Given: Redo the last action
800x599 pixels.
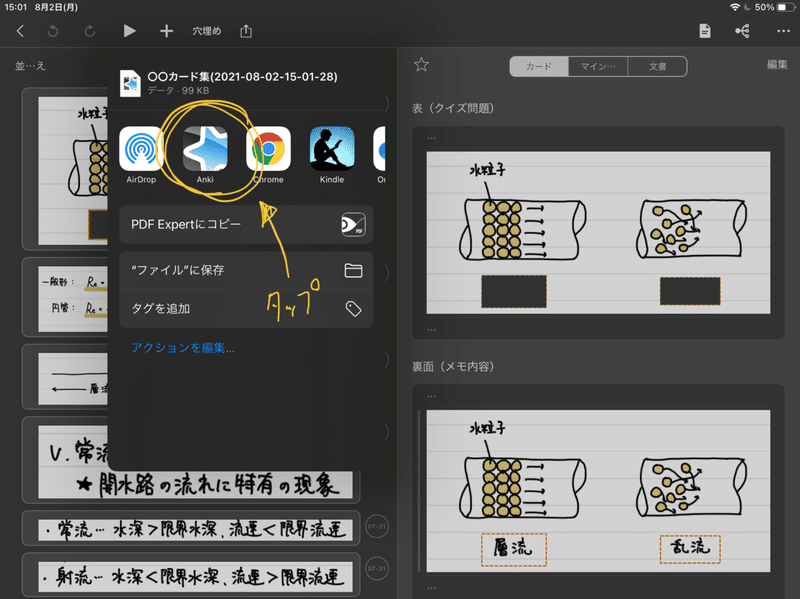Looking at the screenshot, I should (x=90, y=31).
